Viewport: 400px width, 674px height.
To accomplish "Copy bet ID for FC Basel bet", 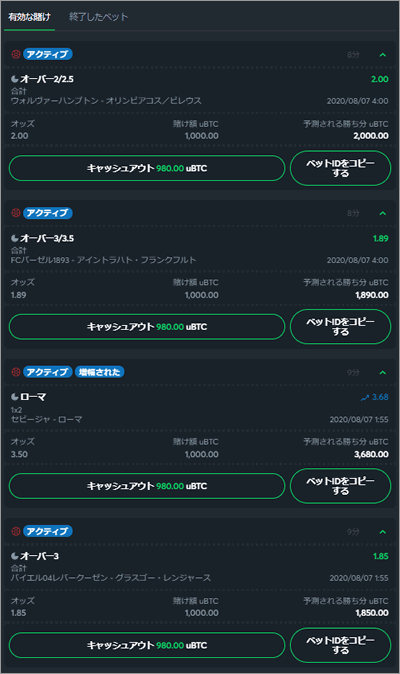I will point(340,327).
